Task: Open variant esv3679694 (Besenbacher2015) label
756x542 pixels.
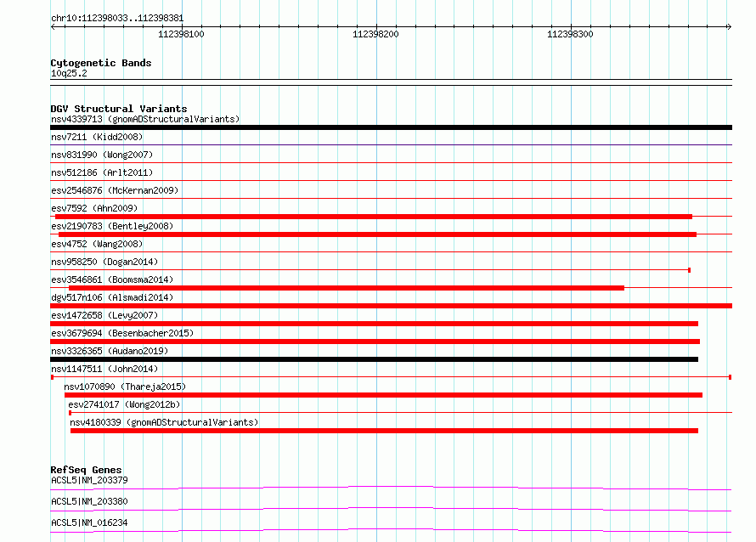Action: tap(122, 333)
